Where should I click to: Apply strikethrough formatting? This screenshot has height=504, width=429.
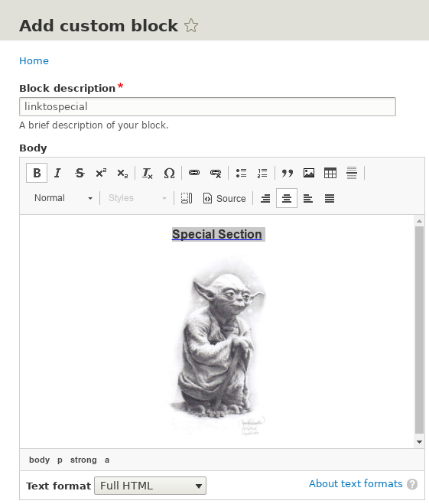(x=80, y=173)
